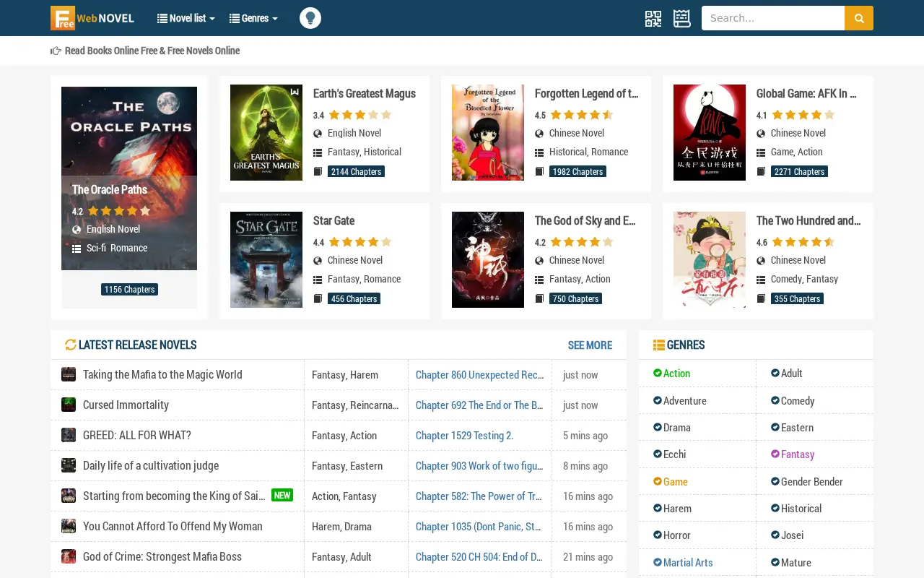Click SEE MORE for latest releases
Screen dimensions: 924x578
(590, 345)
